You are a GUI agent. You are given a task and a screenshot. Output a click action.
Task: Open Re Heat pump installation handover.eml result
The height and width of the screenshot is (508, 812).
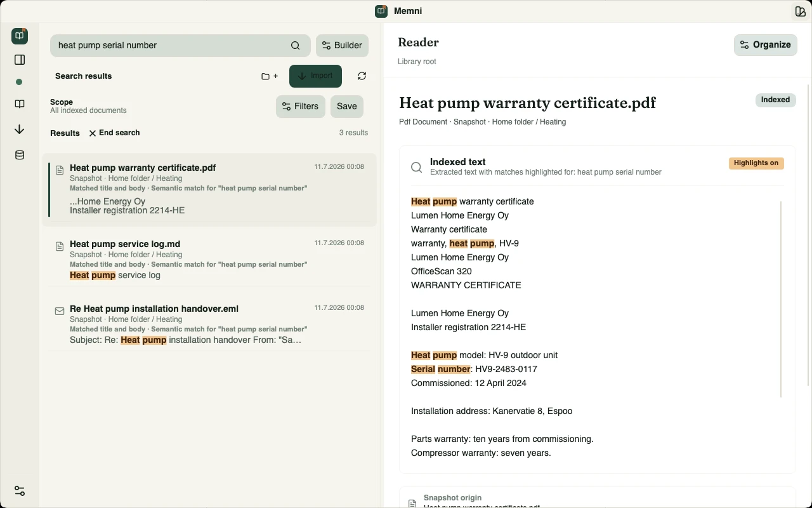click(x=209, y=324)
